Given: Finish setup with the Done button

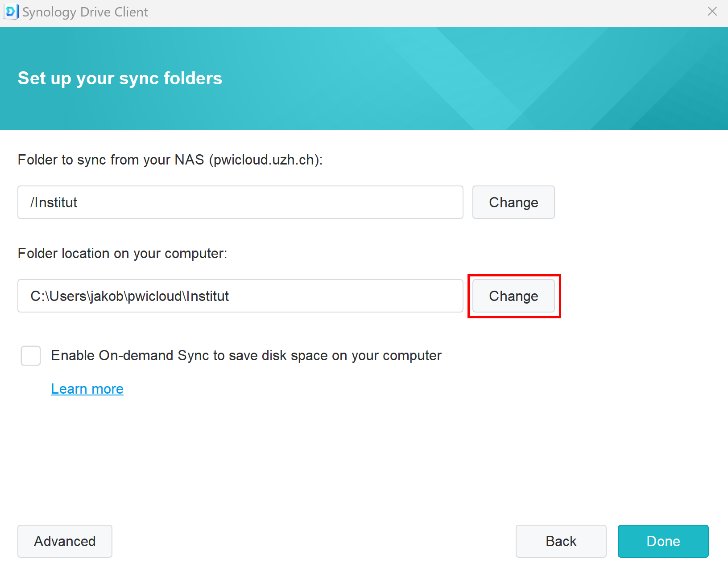Looking at the screenshot, I should [x=663, y=541].
